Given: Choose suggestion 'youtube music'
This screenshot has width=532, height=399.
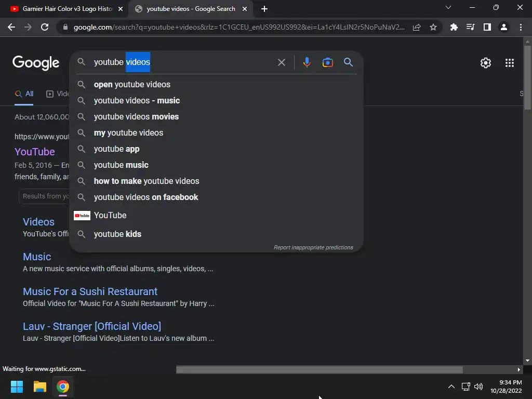Looking at the screenshot, I should tap(216, 165).
